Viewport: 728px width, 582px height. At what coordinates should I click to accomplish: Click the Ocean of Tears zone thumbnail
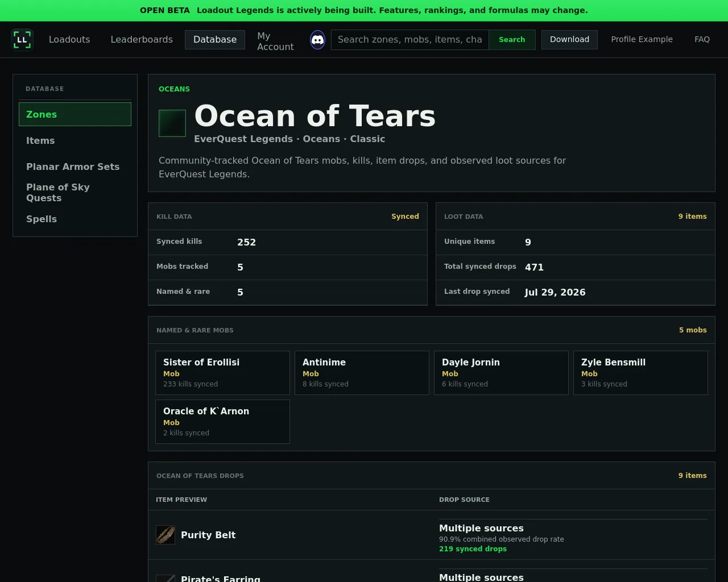coord(172,123)
